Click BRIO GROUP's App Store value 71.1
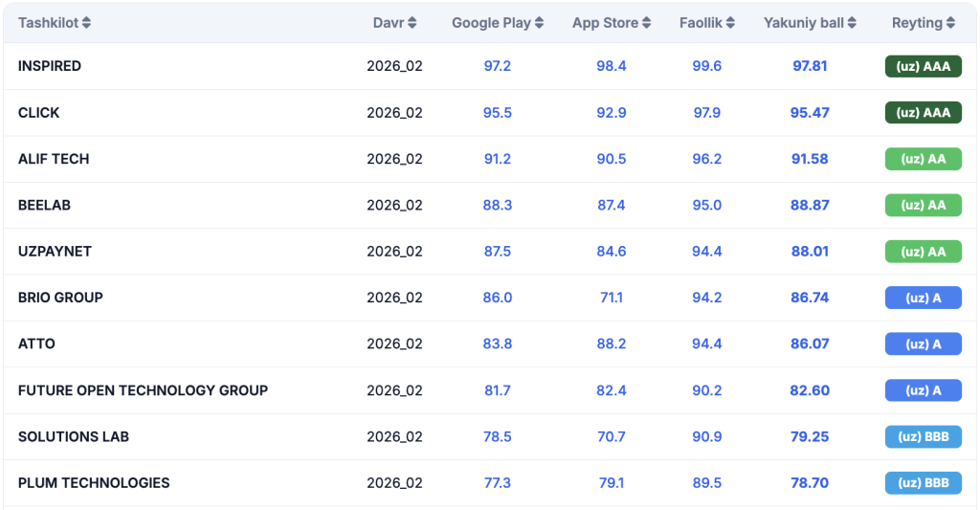Screen dimensions: 980x510 (x=612, y=298)
